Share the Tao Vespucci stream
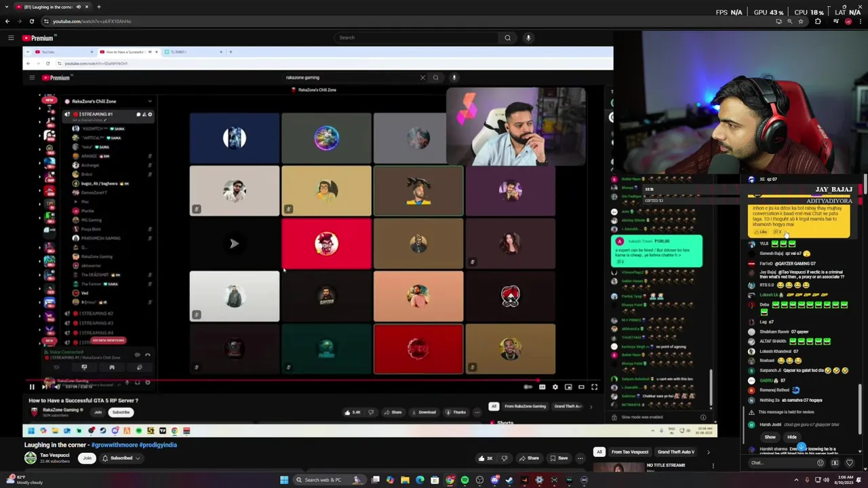The image size is (868, 488). coord(529,458)
